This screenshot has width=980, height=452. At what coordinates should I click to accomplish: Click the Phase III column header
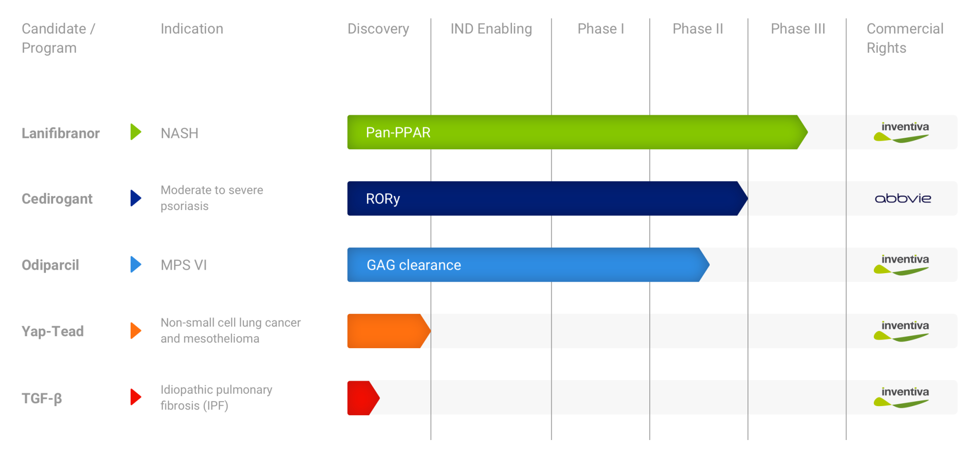coord(798,29)
